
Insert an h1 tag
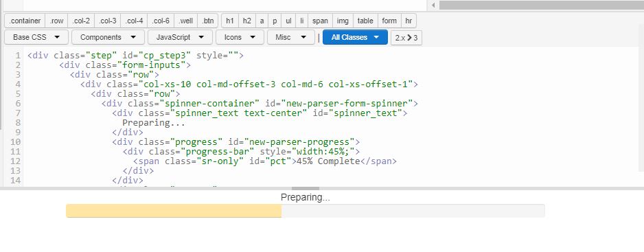[230, 21]
